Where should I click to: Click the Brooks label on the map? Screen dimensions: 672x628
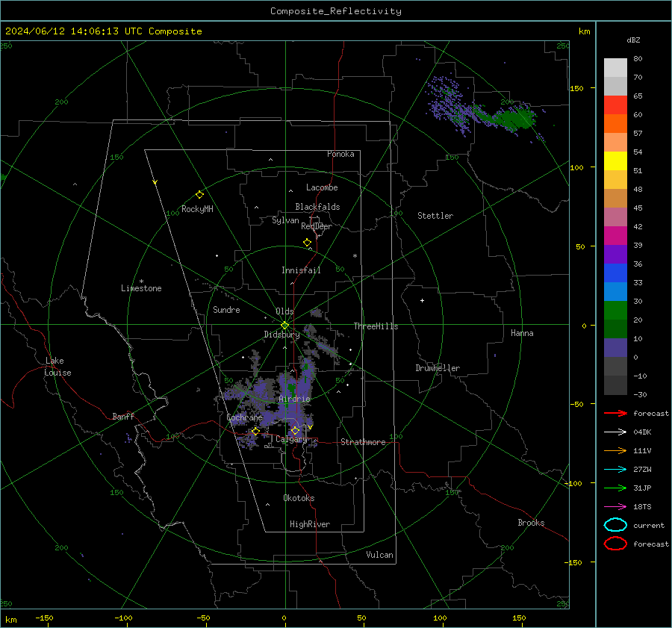click(x=531, y=523)
